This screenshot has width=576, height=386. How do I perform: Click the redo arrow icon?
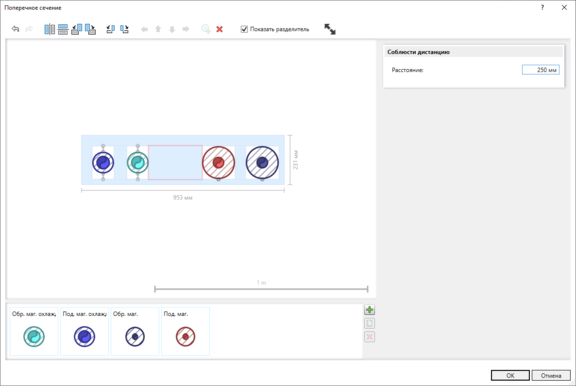pos(29,29)
